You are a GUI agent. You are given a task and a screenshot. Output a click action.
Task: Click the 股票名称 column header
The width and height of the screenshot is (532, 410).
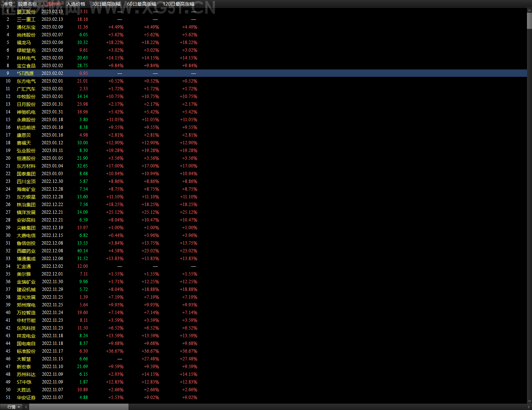tap(28, 4)
